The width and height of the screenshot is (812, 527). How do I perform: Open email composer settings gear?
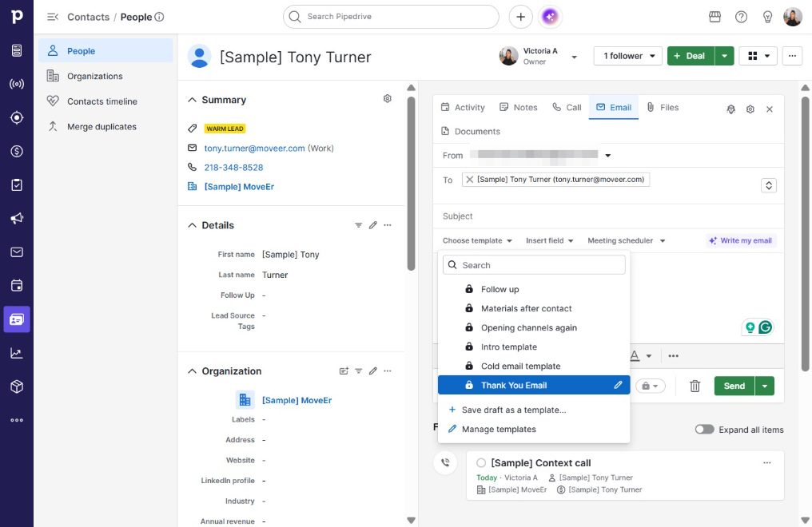(x=750, y=109)
